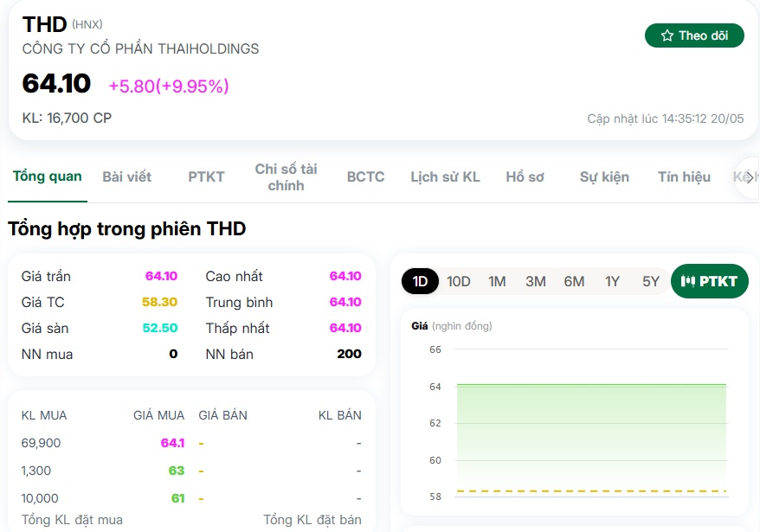
Task: Click the KL MUA column header
Action: [x=44, y=415]
